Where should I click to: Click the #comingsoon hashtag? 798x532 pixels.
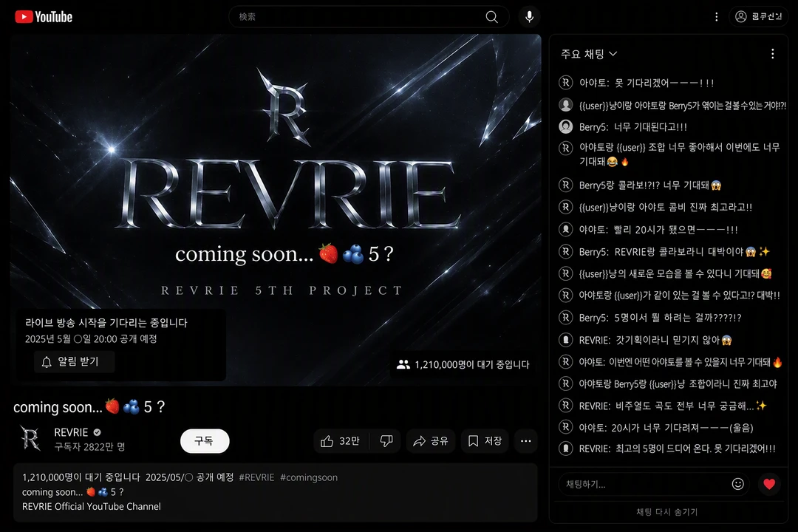click(308, 477)
